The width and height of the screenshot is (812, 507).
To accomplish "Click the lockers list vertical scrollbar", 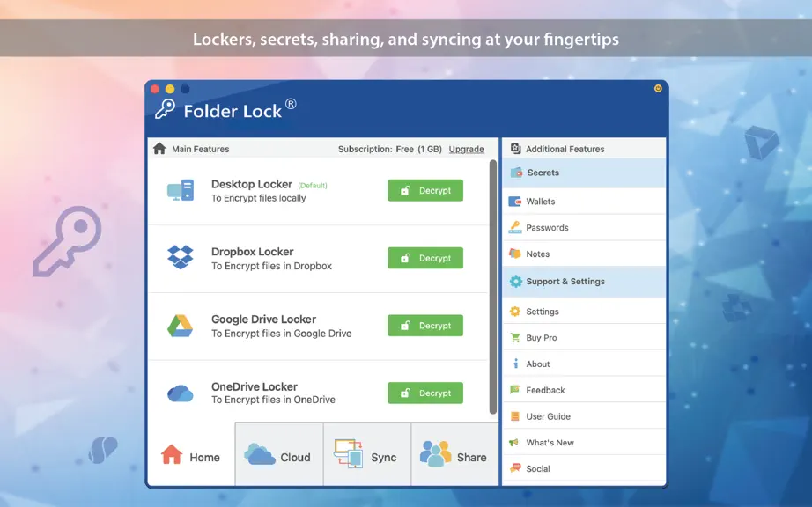I will click(x=493, y=287).
